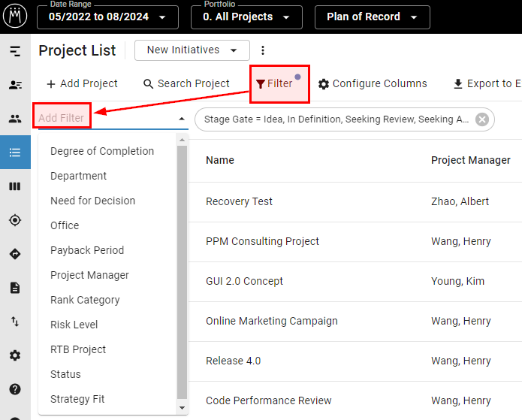Select Project Manager filter option
This screenshot has width=522, height=420.
pos(89,275)
